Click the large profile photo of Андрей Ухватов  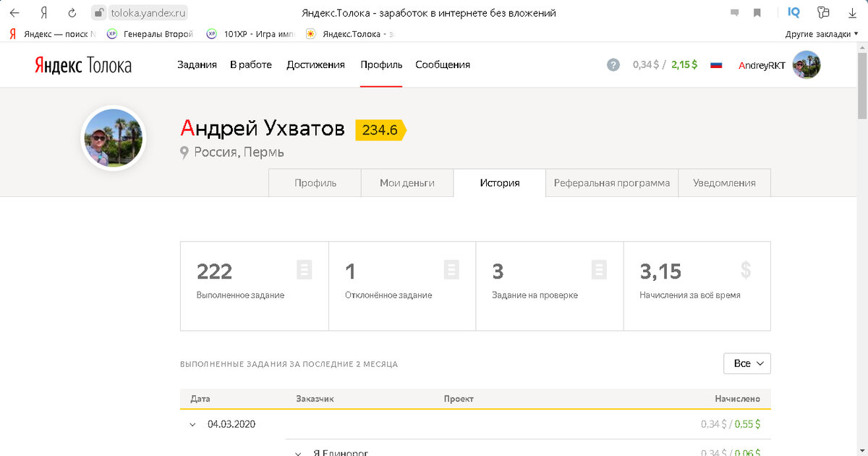coord(114,138)
